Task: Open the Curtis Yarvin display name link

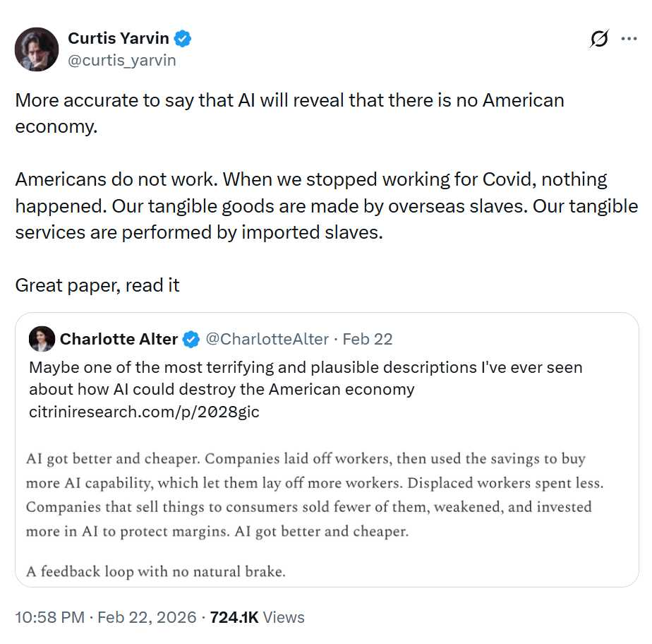Action: 119,39
